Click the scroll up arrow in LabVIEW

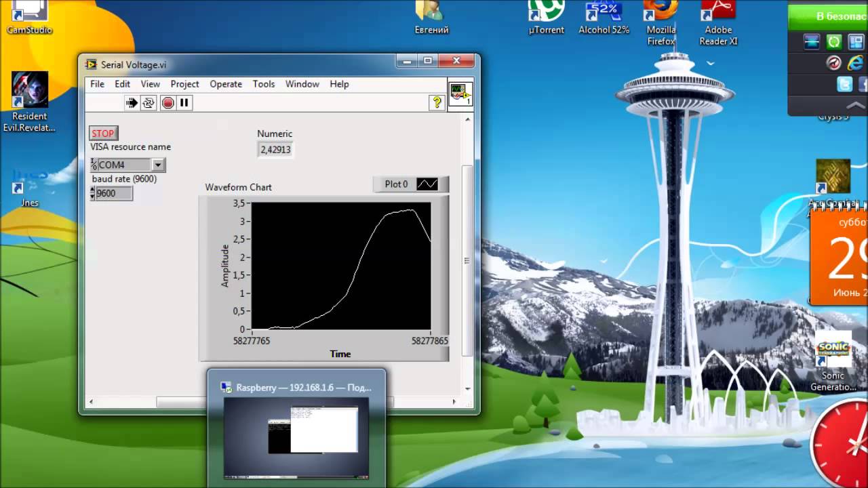[x=467, y=119]
